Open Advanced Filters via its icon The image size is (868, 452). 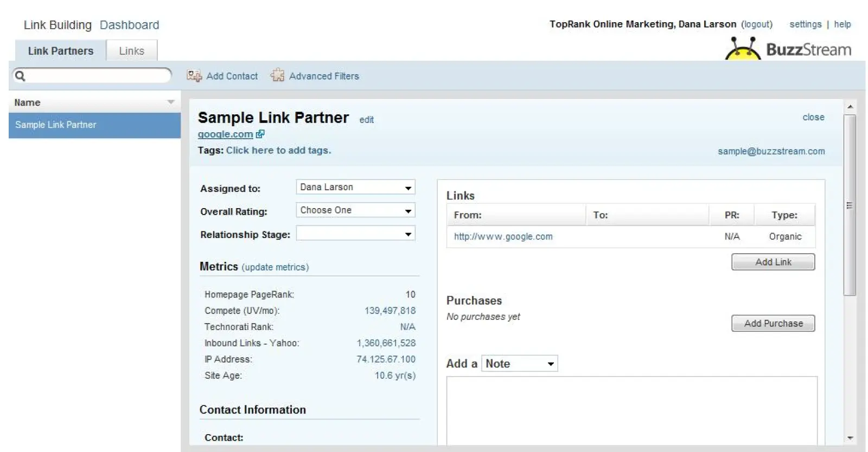coord(277,75)
